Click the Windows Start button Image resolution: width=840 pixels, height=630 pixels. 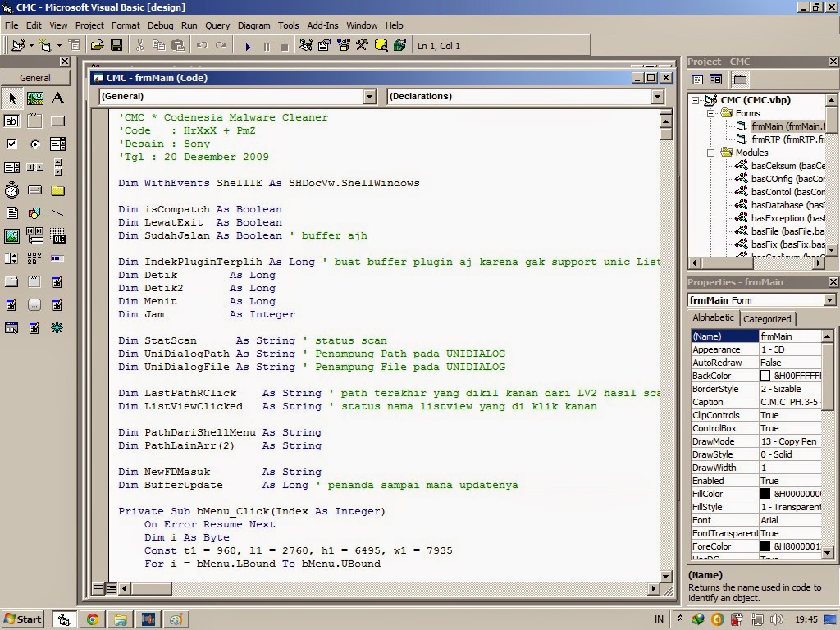click(23, 619)
